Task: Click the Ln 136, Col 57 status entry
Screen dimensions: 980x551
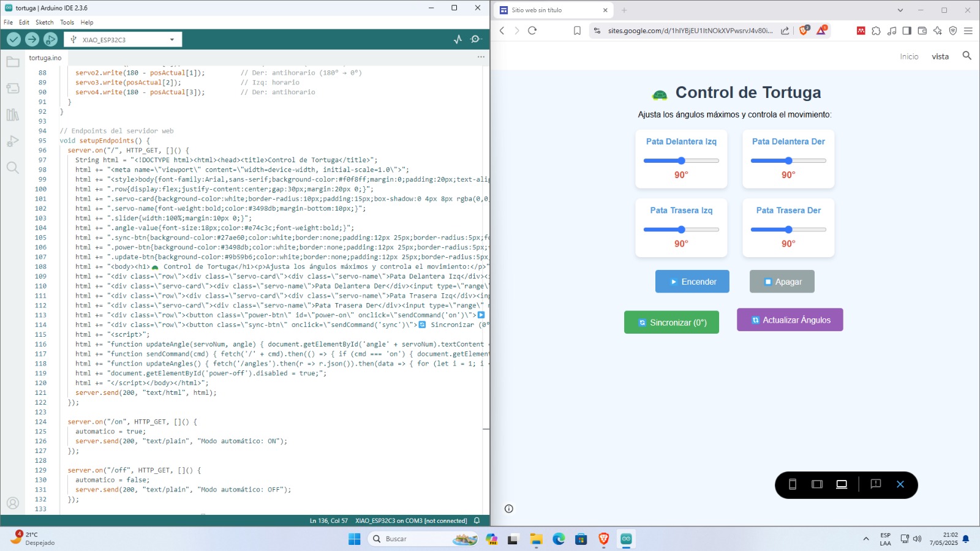Action: click(328, 521)
